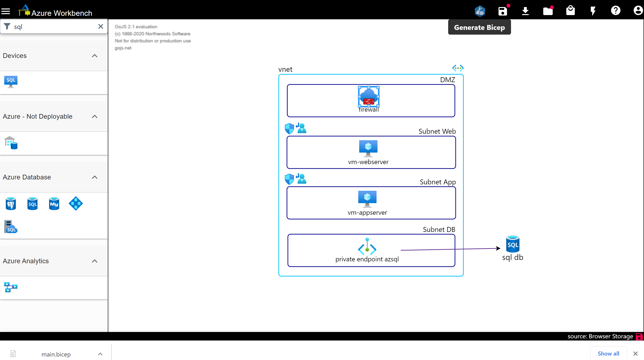Select the PostgreSQL database palette icon
Viewport: 644px width, 360px height.
coord(11,203)
